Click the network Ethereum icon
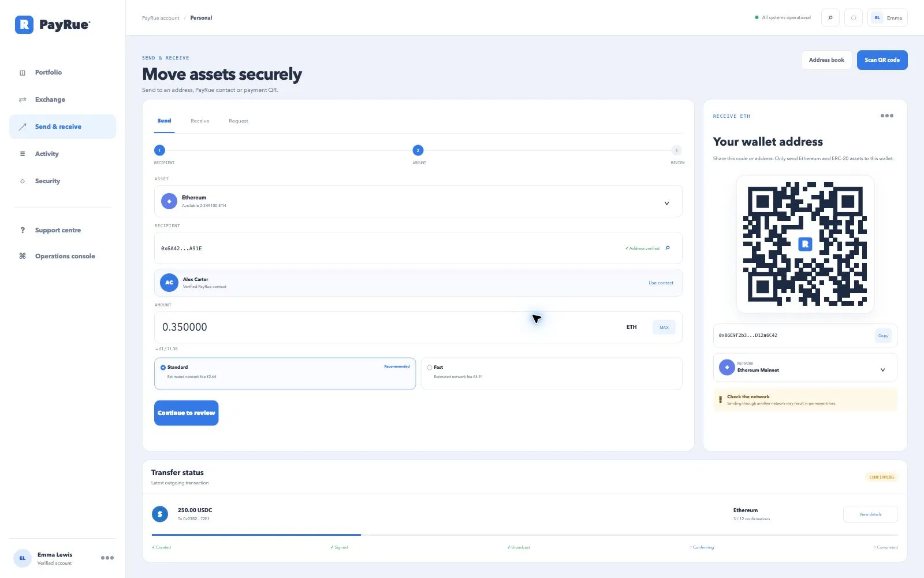The image size is (924, 578). [727, 368]
